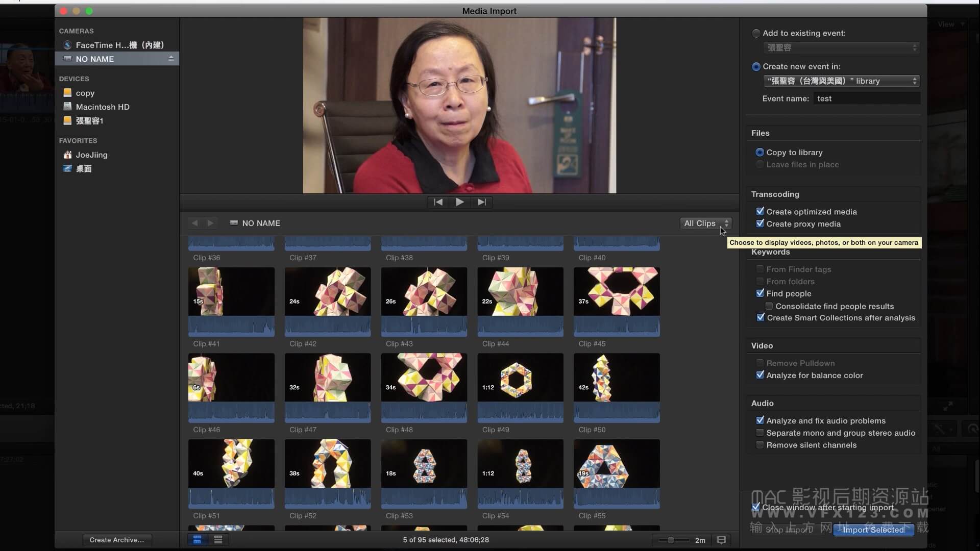
Task: Select Clip #47 thumbnail
Action: 328,387
